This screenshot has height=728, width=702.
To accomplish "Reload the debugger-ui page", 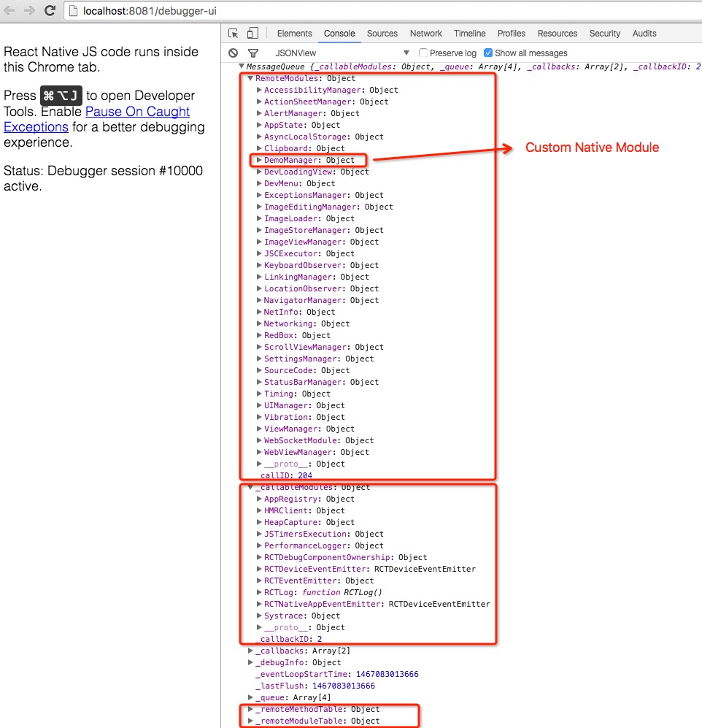I will pyautogui.click(x=50, y=10).
